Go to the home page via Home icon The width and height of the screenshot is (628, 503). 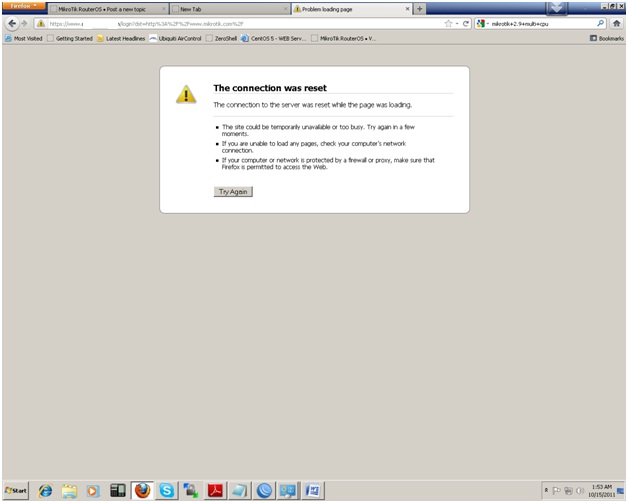pos(617,24)
